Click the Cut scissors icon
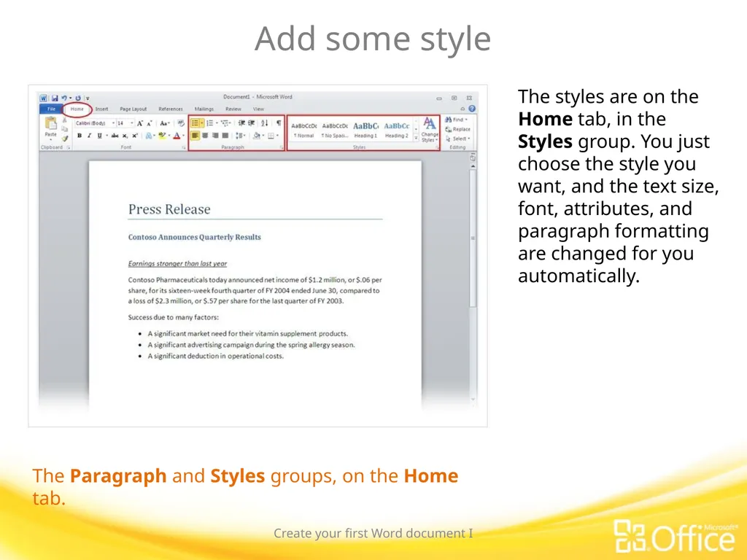Image resolution: width=747 pixels, height=560 pixels. (x=65, y=120)
